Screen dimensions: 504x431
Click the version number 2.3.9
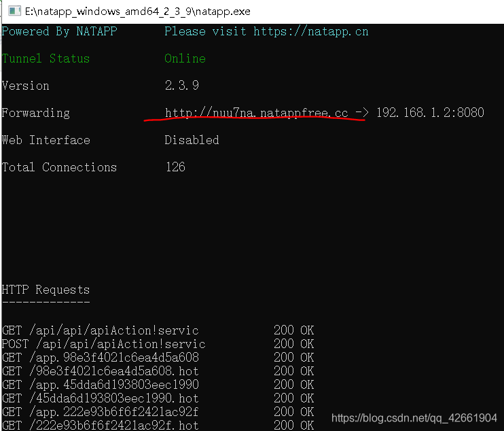coord(182,86)
